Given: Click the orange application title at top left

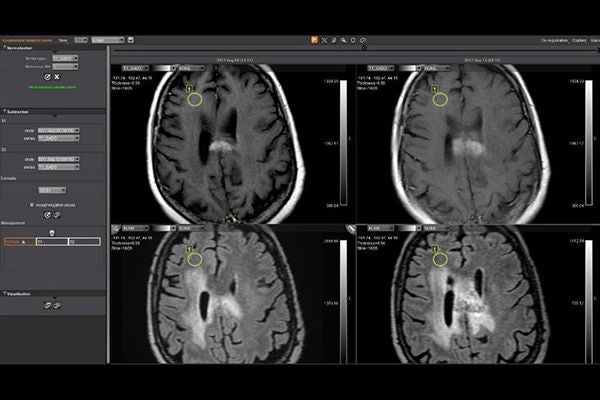Looking at the screenshot, I should 27,40.
